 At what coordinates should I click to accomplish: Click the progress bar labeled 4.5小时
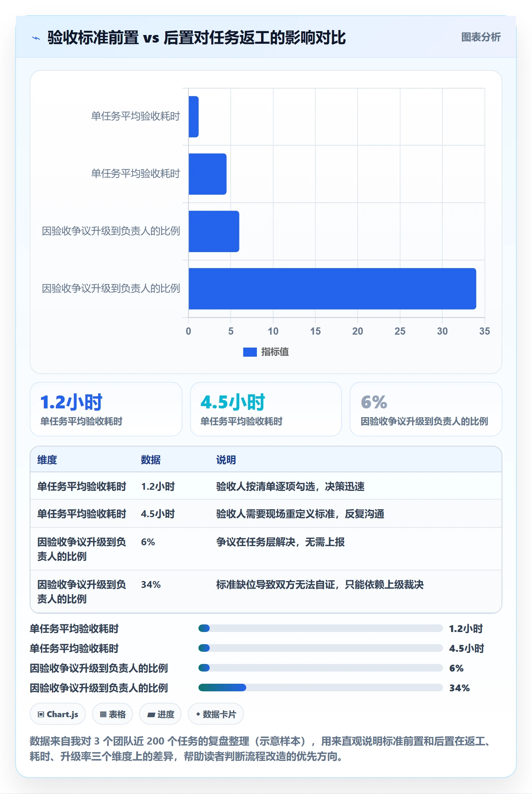point(320,648)
